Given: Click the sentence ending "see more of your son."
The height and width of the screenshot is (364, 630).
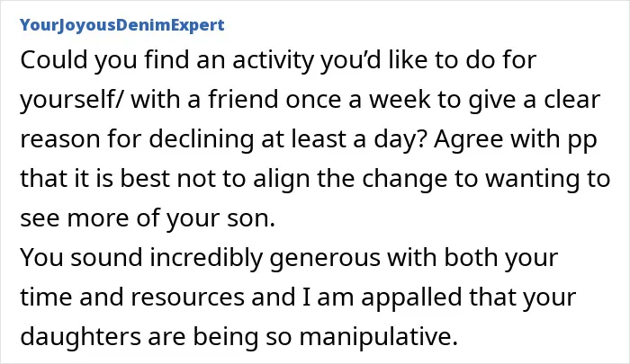Looking at the screenshot, I should [x=148, y=218].
